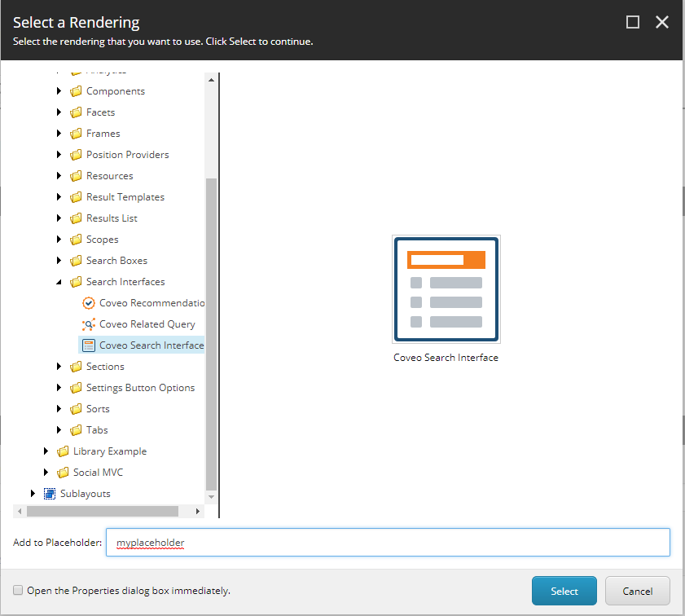Select the Coveo Search Interface icon

click(88, 345)
